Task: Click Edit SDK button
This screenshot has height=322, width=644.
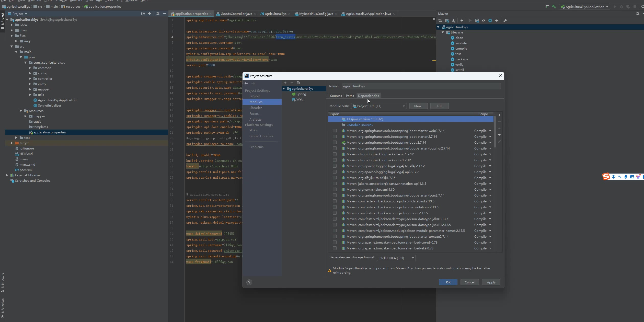Action: (439, 106)
